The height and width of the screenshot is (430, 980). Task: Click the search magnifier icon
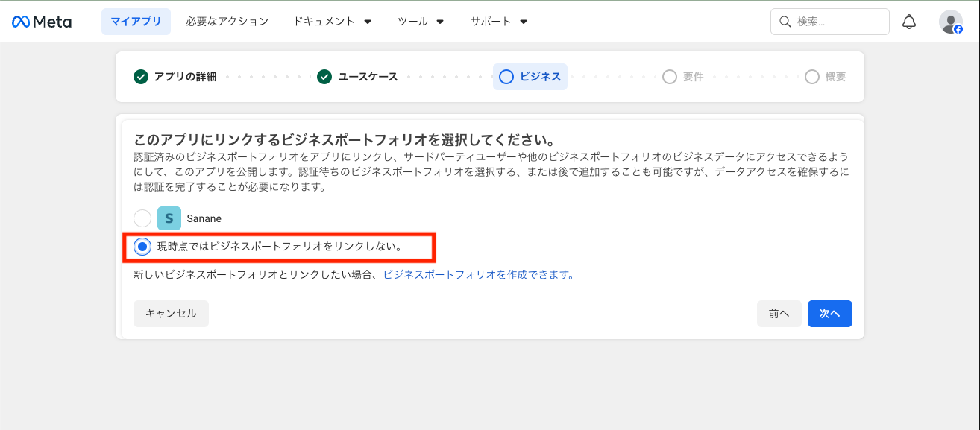coord(785,22)
